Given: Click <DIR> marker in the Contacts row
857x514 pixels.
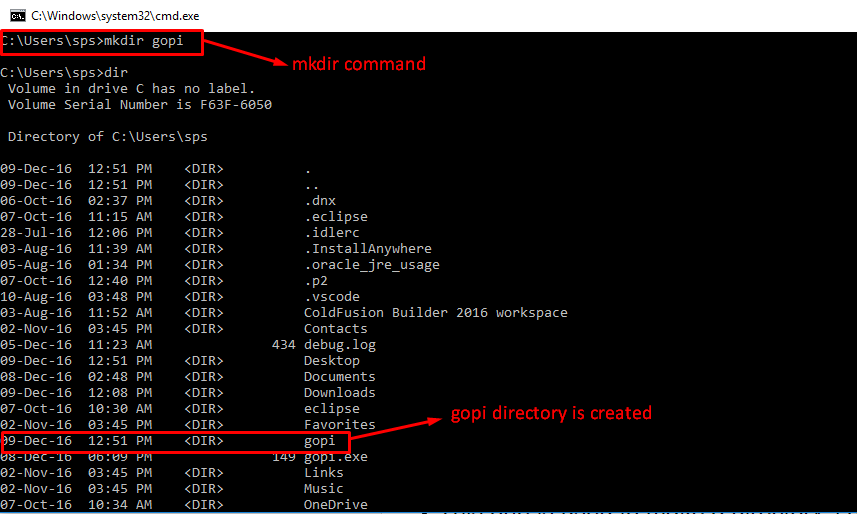Looking at the screenshot, I should (x=204, y=329).
